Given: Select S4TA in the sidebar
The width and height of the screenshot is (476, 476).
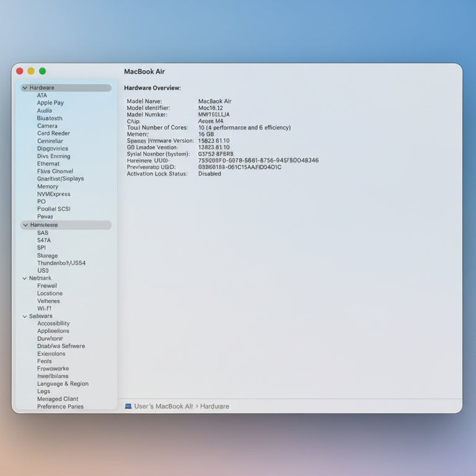Looking at the screenshot, I should pyautogui.click(x=44, y=240).
